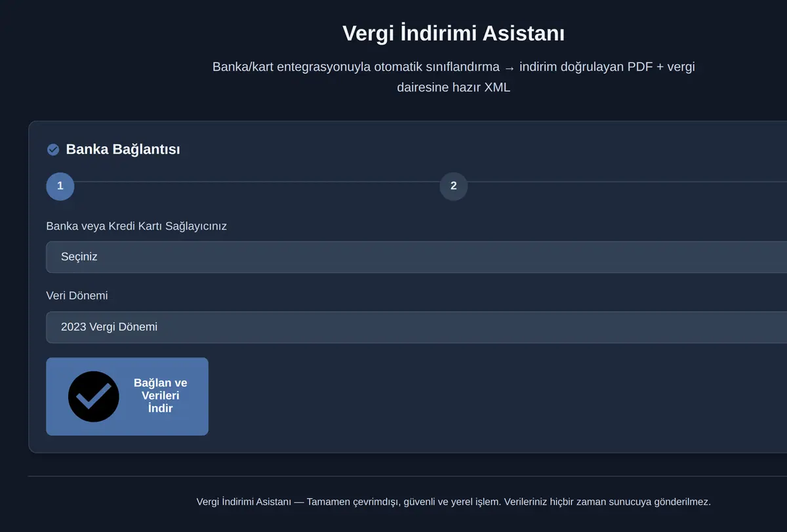Click the Banka Bağlantısı section title
Image resolution: width=787 pixels, height=532 pixels.
(123, 150)
